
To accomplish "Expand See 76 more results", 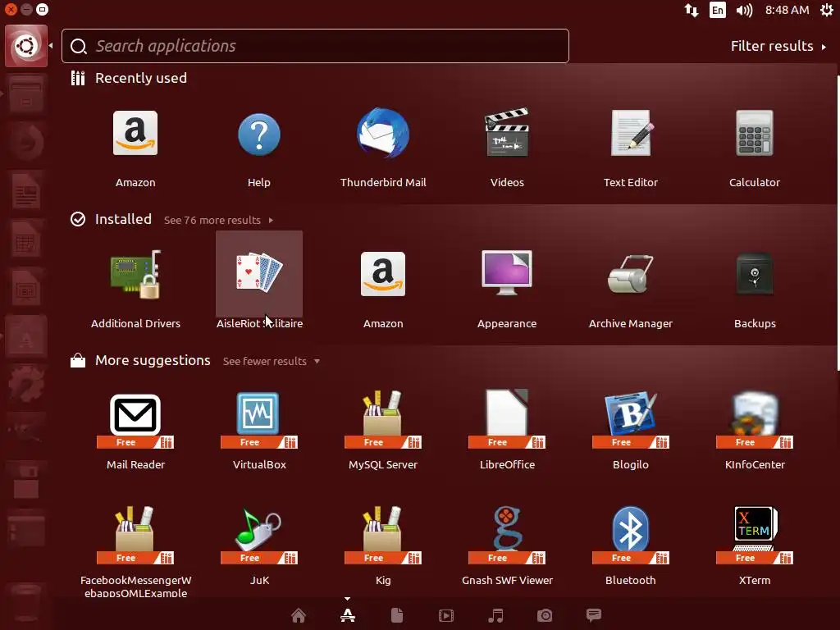I will pos(218,220).
